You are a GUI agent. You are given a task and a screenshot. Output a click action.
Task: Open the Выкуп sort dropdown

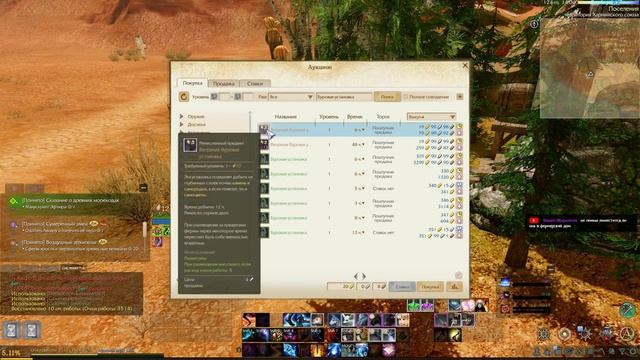431,117
